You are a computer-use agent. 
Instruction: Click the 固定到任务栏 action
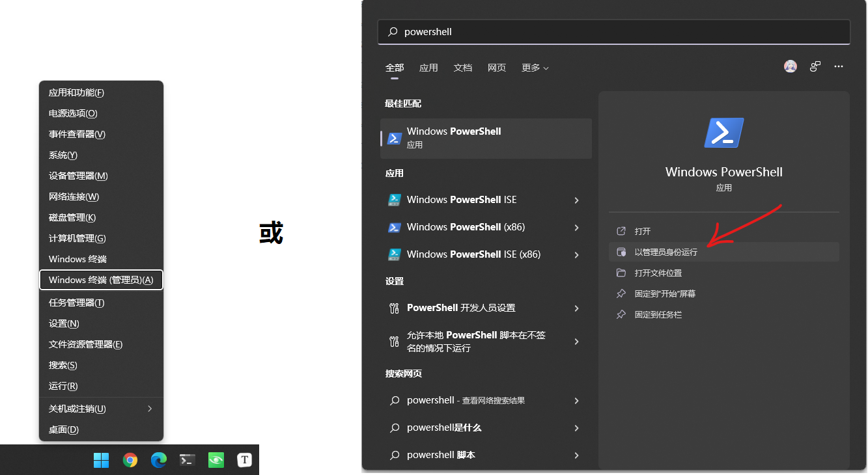coord(724,314)
